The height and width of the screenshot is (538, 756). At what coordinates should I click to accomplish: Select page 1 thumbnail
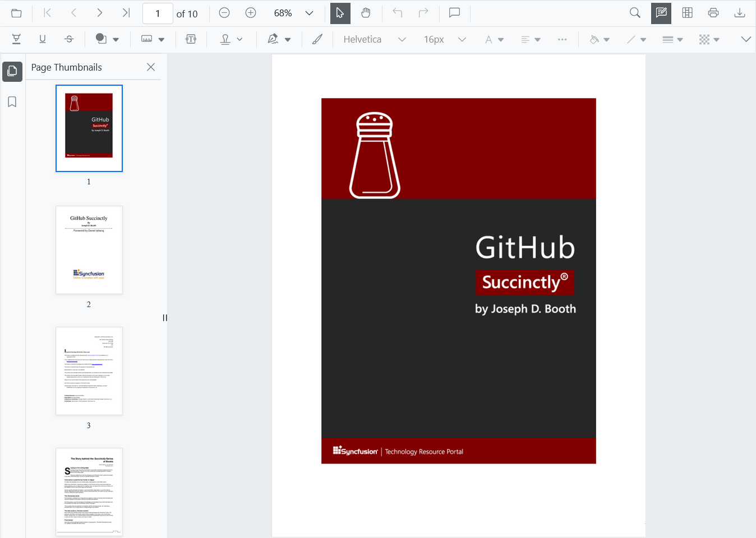tap(89, 128)
